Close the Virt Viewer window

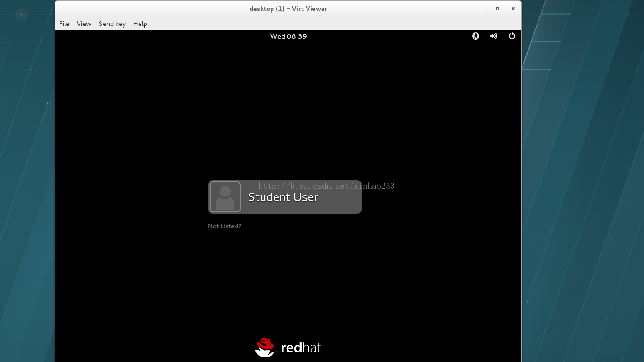[x=513, y=9]
